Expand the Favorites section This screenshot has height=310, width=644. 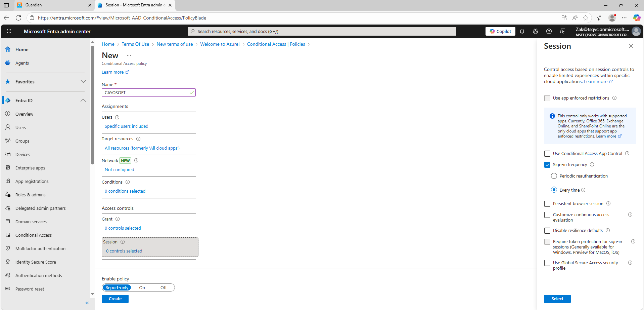[83, 82]
